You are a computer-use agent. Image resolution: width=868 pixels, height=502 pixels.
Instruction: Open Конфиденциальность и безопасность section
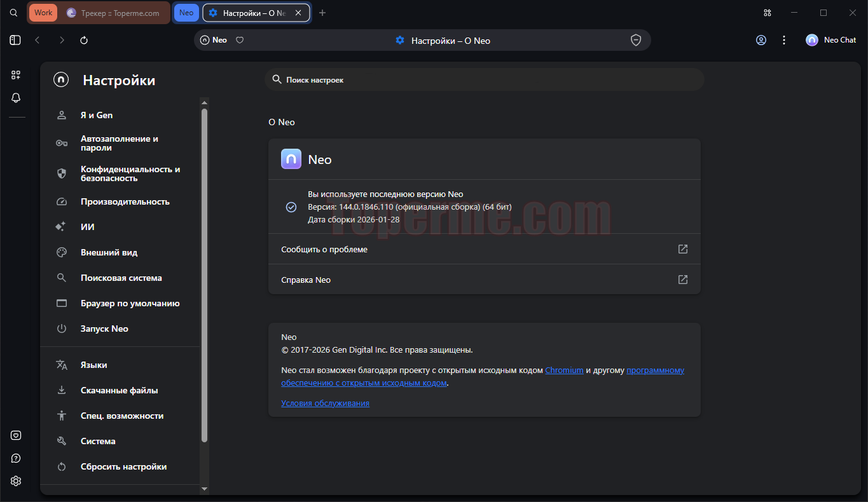point(121,173)
